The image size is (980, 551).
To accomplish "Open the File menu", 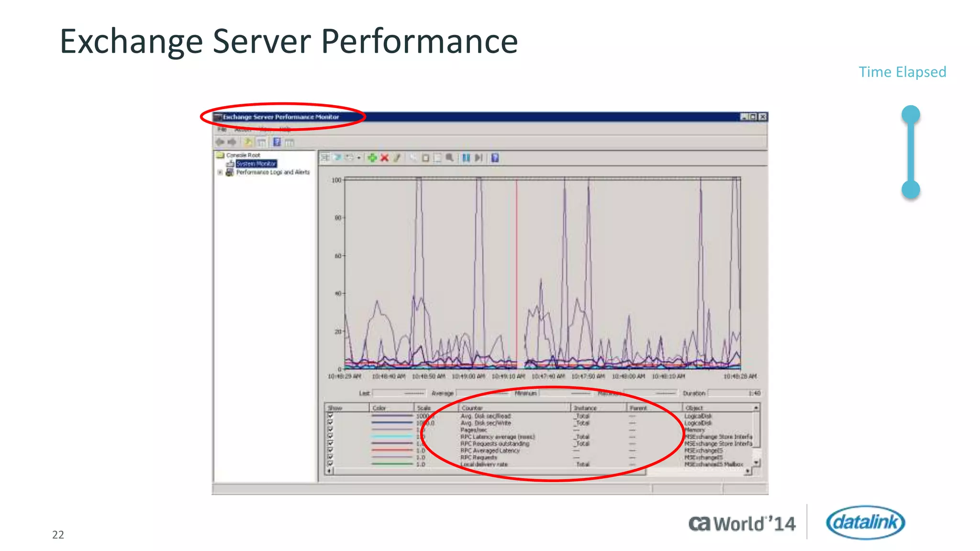I will coord(222,130).
